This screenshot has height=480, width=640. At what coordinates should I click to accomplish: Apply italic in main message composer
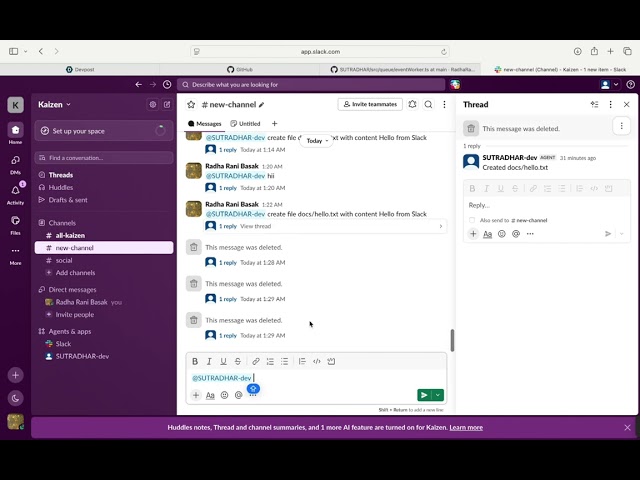click(x=209, y=361)
